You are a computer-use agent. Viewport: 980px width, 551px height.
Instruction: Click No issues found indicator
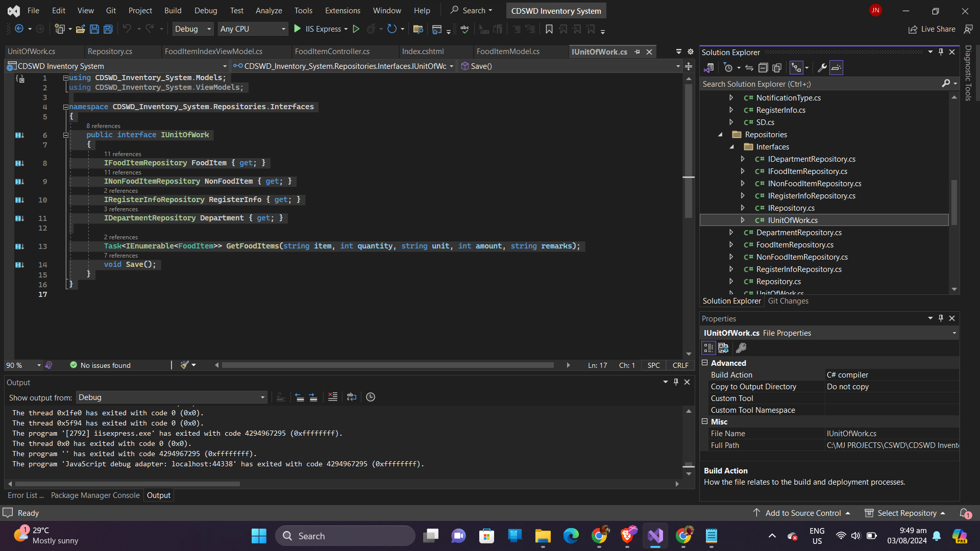pos(100,365)
